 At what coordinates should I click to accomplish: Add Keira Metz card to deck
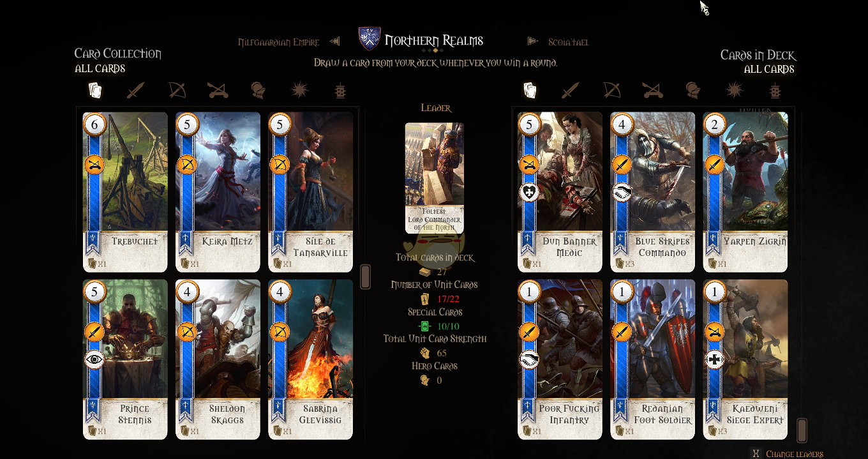pos(218,192)
